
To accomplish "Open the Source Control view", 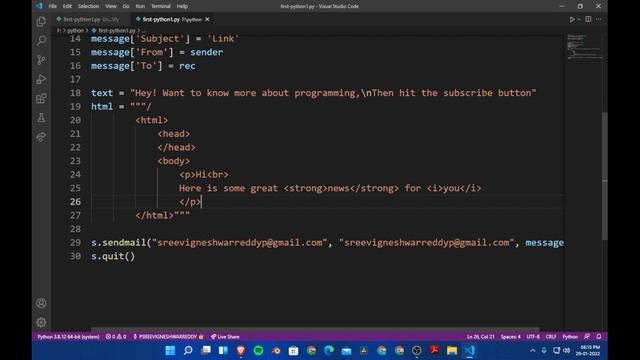I will pyautogui.click(x=41, y=60).
